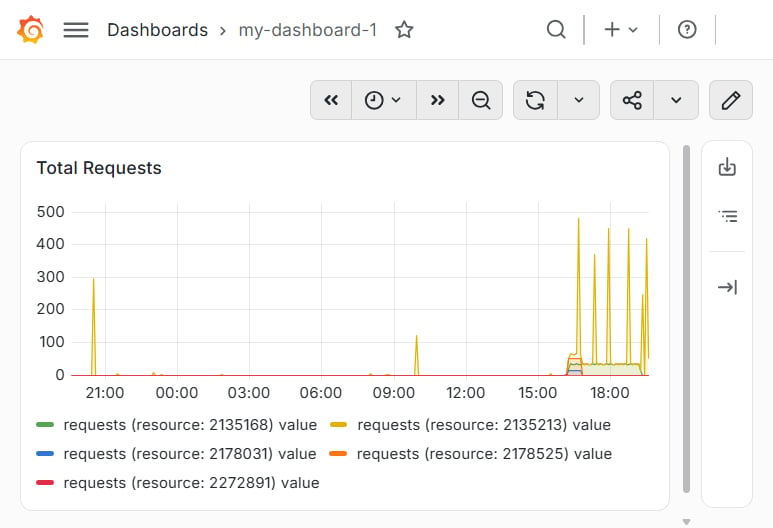This screenshot has height=528, width=773.
Task: Toggle series resource 2178525 in legend
Action: pos(484,454)
